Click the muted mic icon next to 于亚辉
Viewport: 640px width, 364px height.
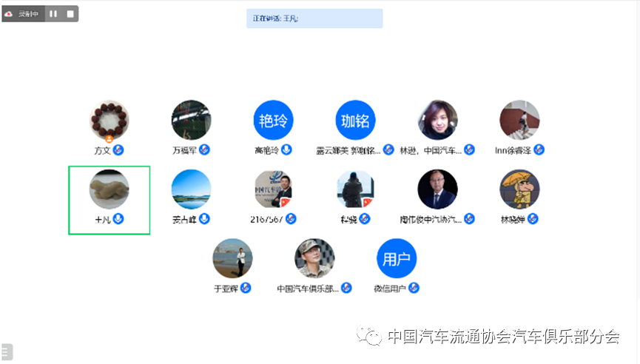click(x=246, y=288)
